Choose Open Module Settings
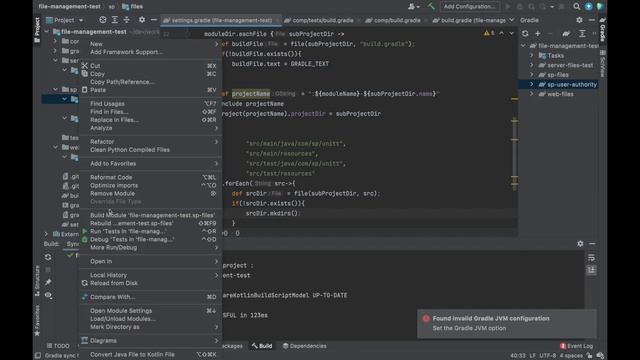The height and width of the screenshot is (360, 640). 150,311
